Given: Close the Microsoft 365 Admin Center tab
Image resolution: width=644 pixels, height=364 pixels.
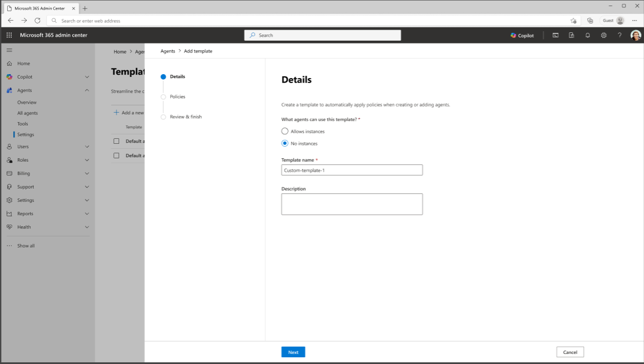Looking at the screenshot, I should pyautogui.click(x=74, y=8).
